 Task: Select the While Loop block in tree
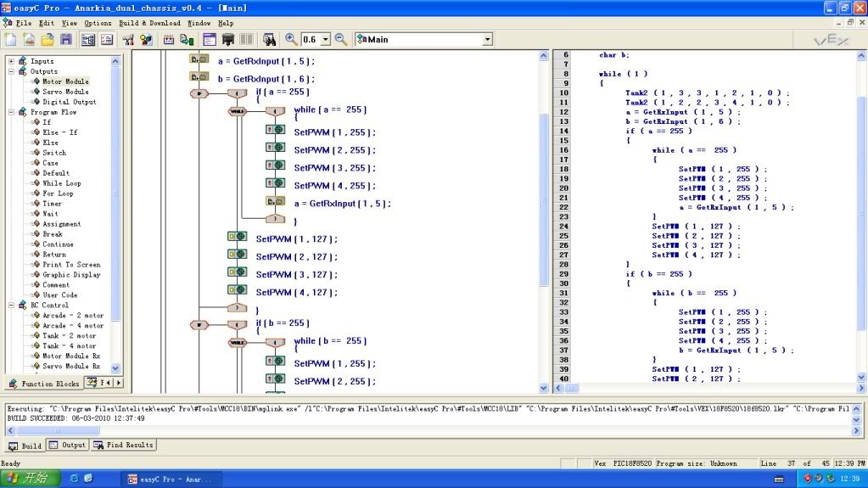(61, 183)
